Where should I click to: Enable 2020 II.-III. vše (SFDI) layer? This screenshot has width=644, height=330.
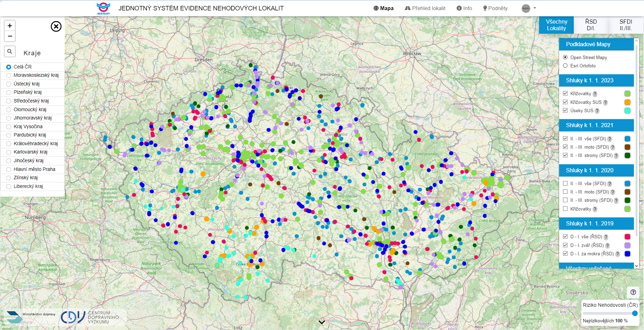(x=565, y=183)
